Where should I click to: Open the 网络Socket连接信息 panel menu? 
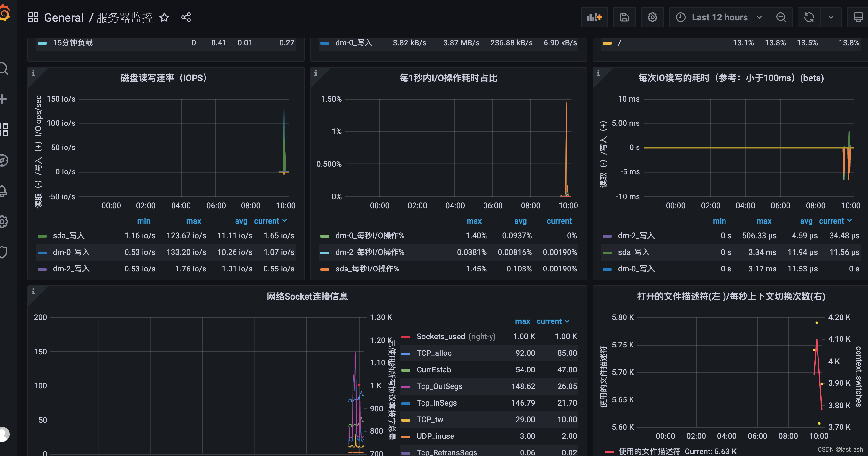pyautogui.click(x=307, y=296)
